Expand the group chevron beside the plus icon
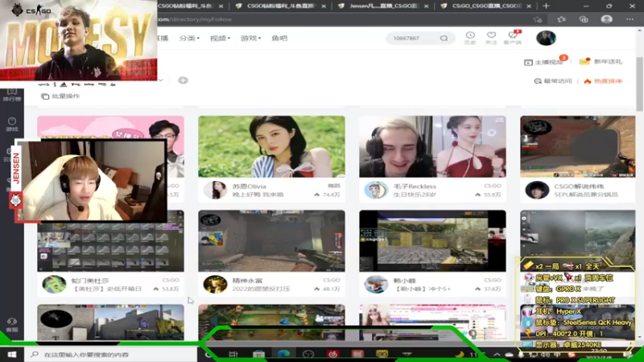The image size is (644, 362). [161, 80]
